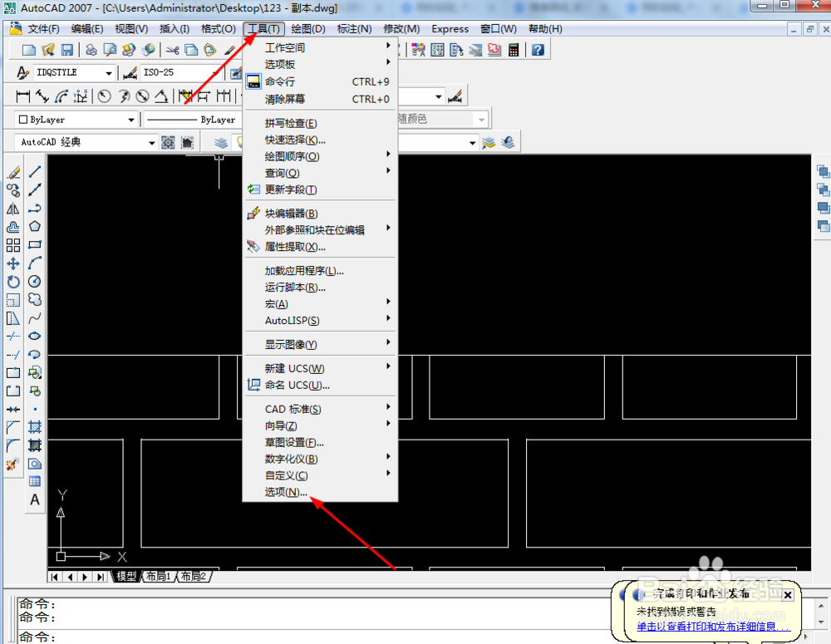Image resolution: width=831 pixels, height=644 pixels.
Task: Select the Rectangle draw tool
Action: click(x=35, y=245)
